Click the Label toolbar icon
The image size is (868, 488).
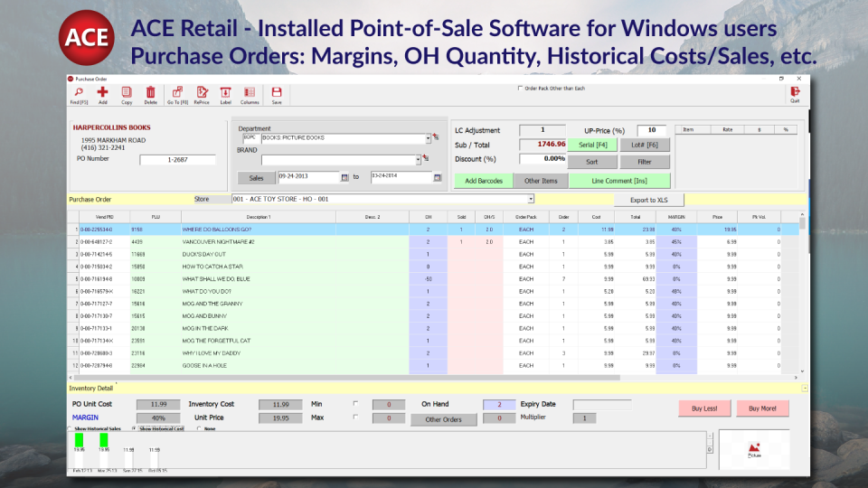point(225,95)
